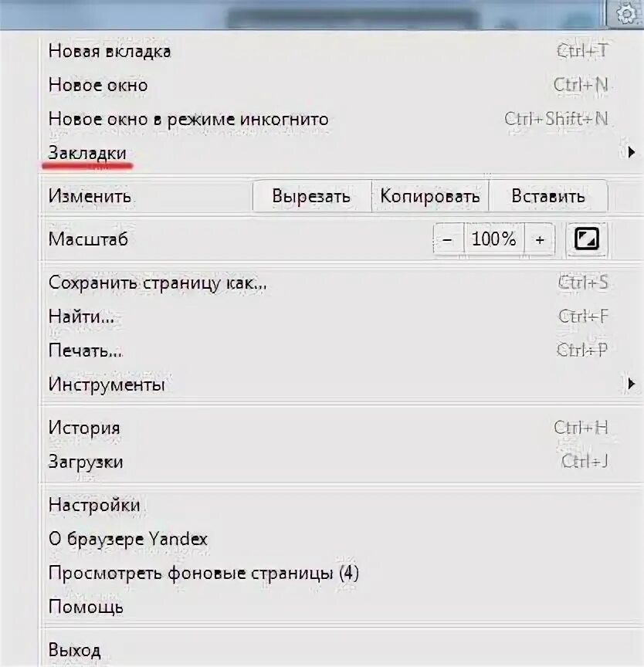Increase zoom with the plus button
Screen dimensions: 644x667
pos(540,239)
